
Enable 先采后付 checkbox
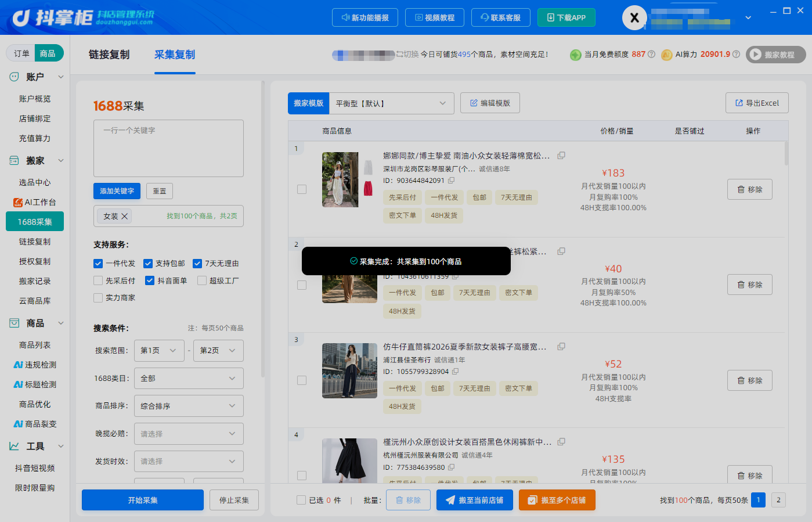pos(98,281)
